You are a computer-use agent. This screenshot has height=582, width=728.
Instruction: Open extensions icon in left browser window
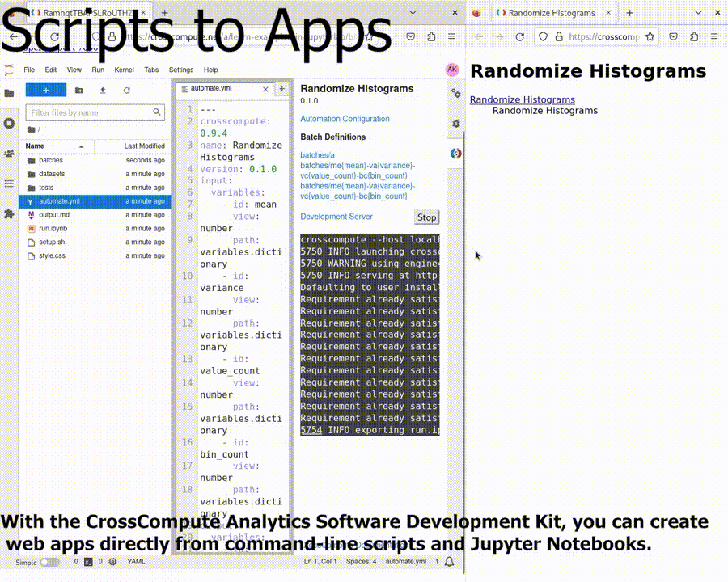click(431, 36)
